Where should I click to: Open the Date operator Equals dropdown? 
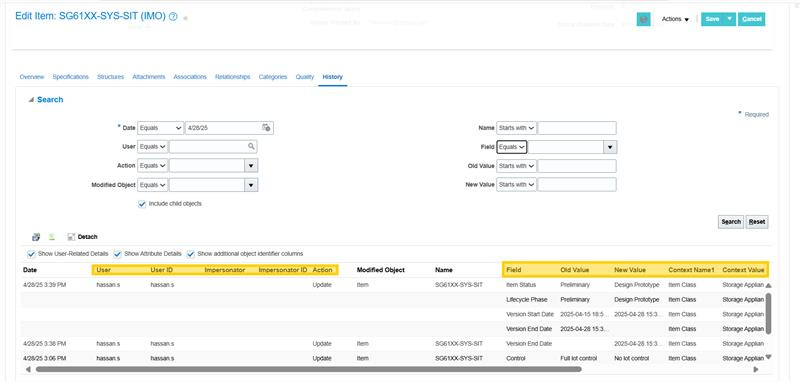(160, 128)
